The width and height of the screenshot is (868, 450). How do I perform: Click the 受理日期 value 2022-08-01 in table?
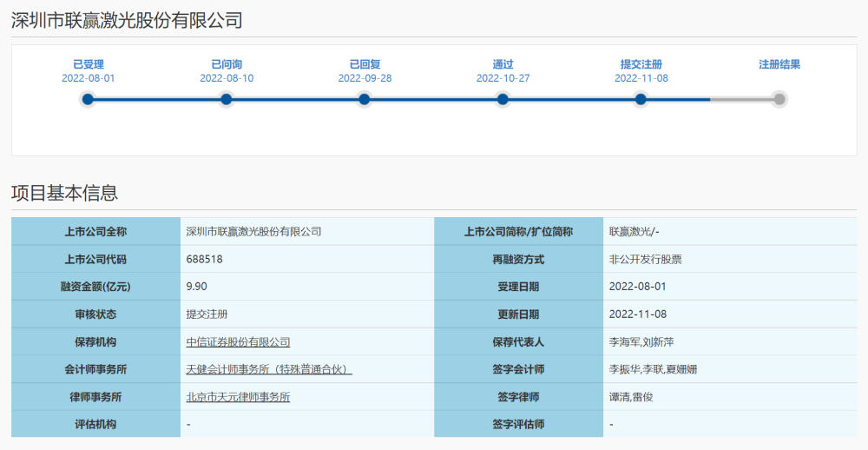(x=638, y=287)
